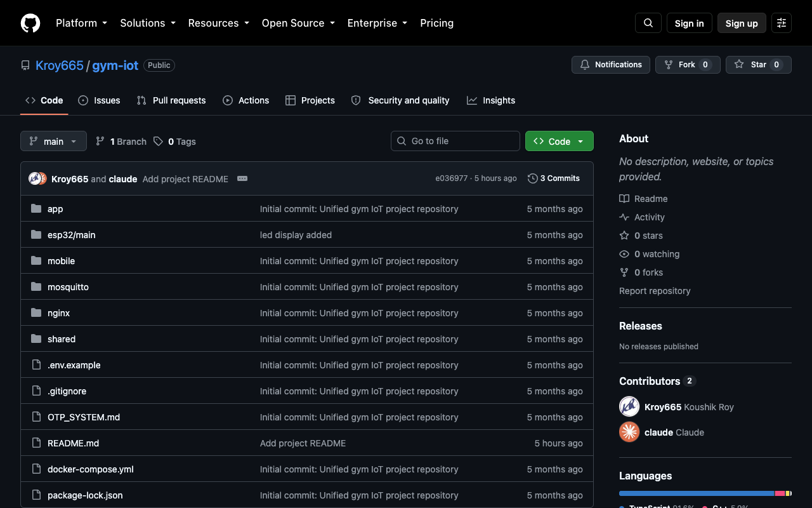Open the Actions tab
The image size is (812, 508).
point(246,100)
